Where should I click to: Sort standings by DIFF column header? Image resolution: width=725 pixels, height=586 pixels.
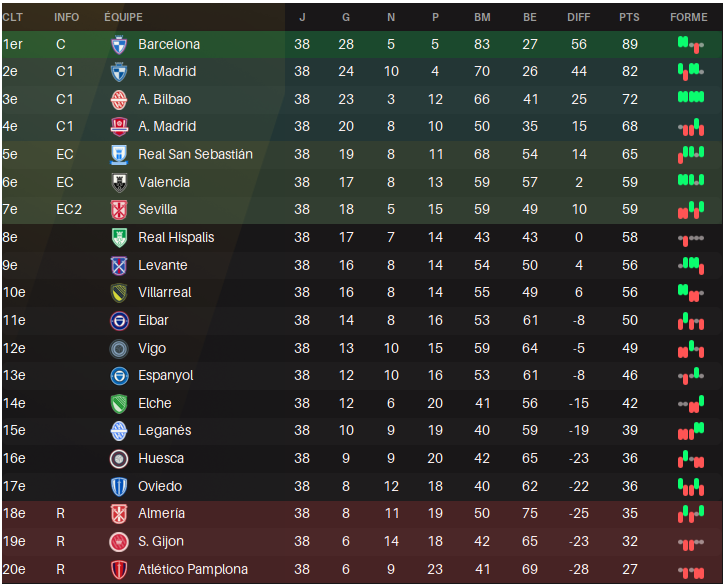(578, 17)
